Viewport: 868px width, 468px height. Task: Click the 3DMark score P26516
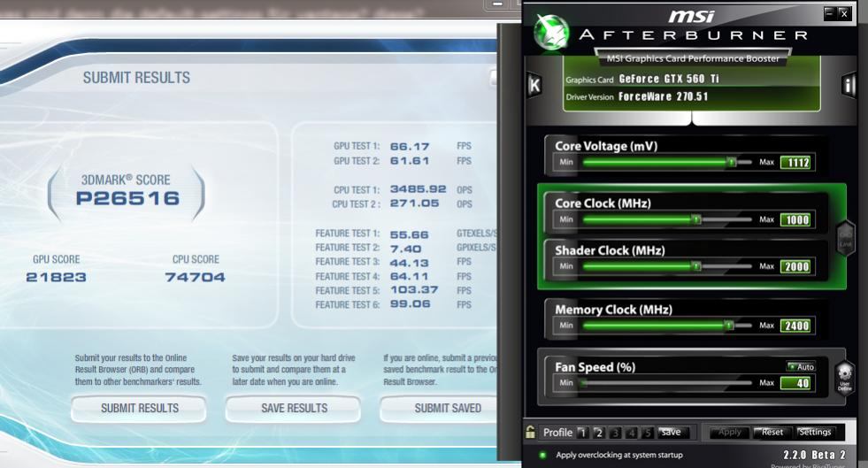click(128, 198)
